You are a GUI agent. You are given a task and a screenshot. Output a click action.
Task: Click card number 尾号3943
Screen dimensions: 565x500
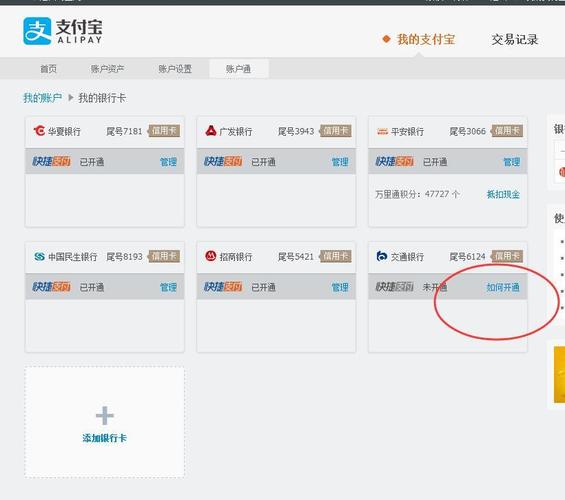pyautogui.click(x=296, y=131)
